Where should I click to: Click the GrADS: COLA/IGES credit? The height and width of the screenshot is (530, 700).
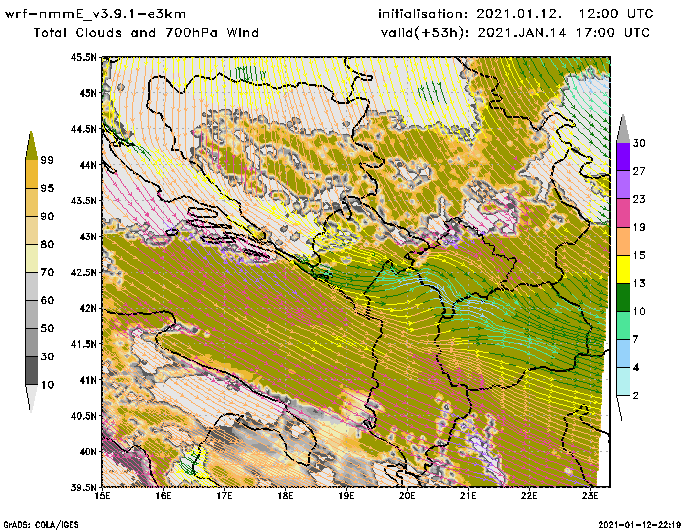(x=41, y=525)
